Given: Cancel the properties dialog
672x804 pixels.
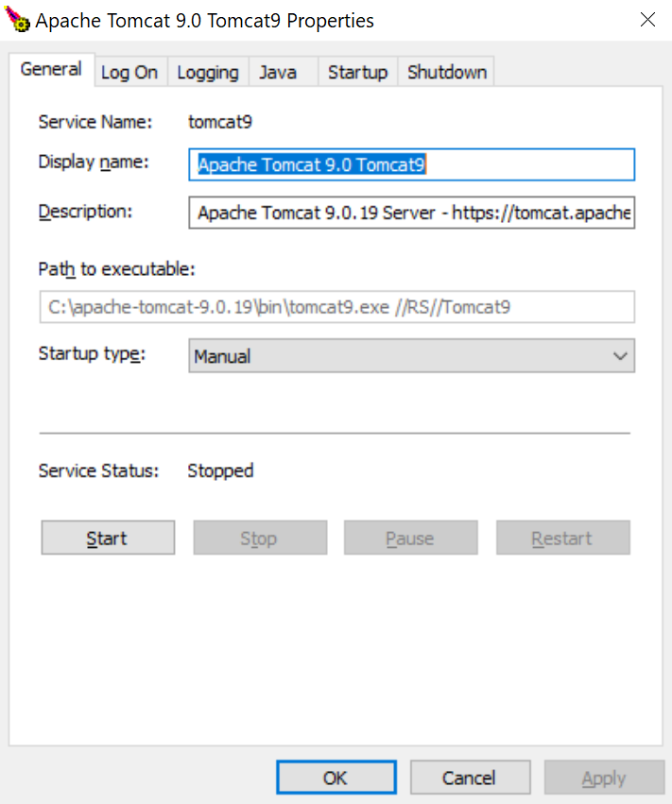Looking at the screenshot, I should (x=470, y=778).
